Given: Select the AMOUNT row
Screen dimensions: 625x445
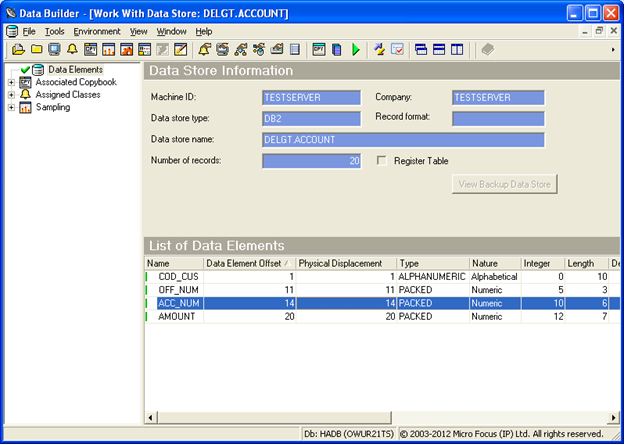Looking at the screenshot, I should tap(382, 317).
